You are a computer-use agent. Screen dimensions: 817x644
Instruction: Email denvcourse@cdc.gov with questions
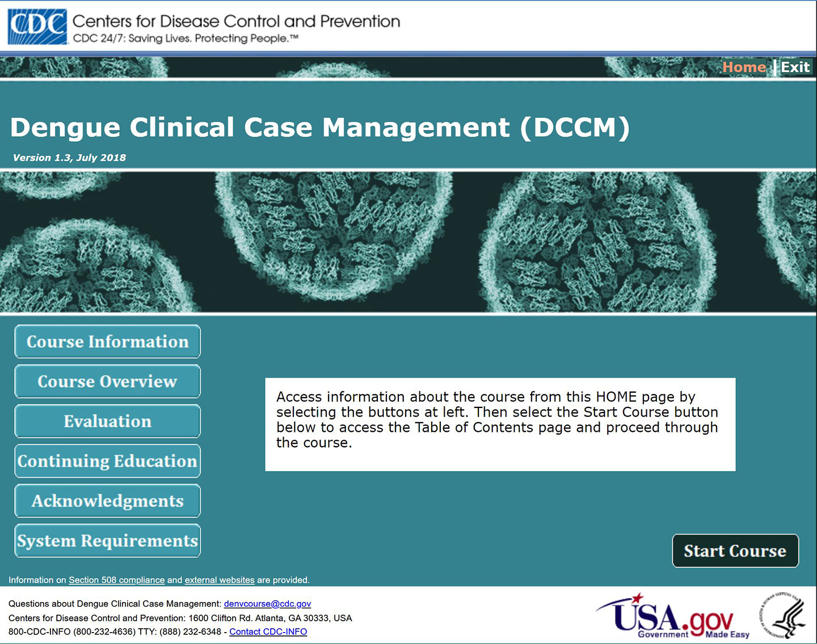point(267,604)
